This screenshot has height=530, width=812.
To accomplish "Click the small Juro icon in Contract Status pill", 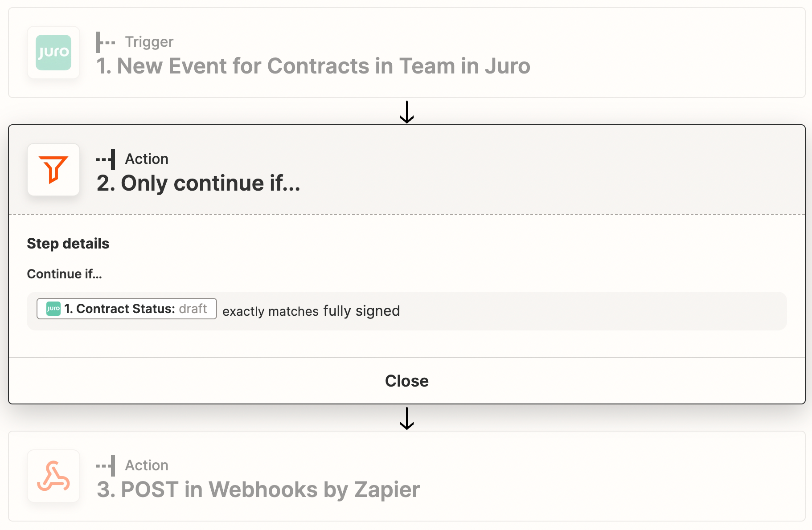I will pos(53,309).
